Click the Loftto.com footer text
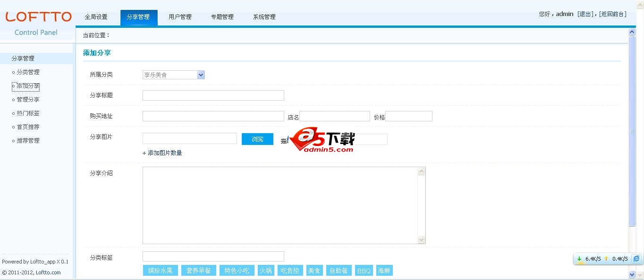This screenshot has height=280, width=644. 48,272
